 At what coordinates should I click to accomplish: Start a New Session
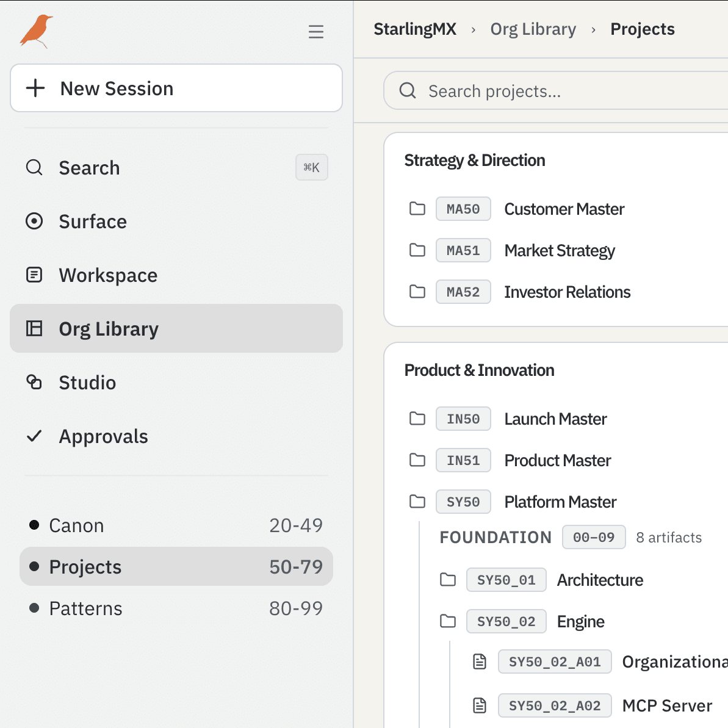176,88
